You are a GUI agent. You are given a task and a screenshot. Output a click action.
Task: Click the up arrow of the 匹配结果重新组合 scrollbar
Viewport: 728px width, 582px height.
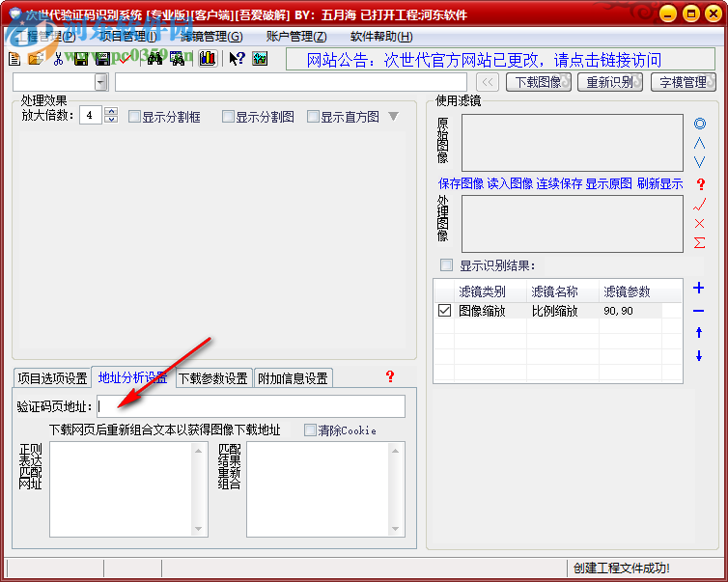coord(395,451)
